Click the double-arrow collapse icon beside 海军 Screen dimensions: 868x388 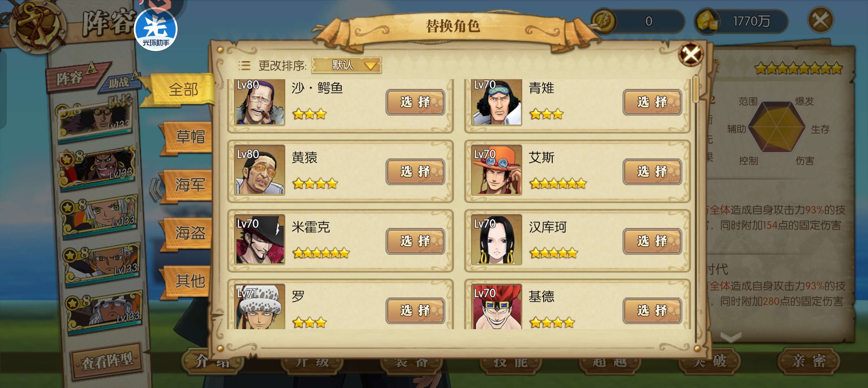click(x=156, y=190)
